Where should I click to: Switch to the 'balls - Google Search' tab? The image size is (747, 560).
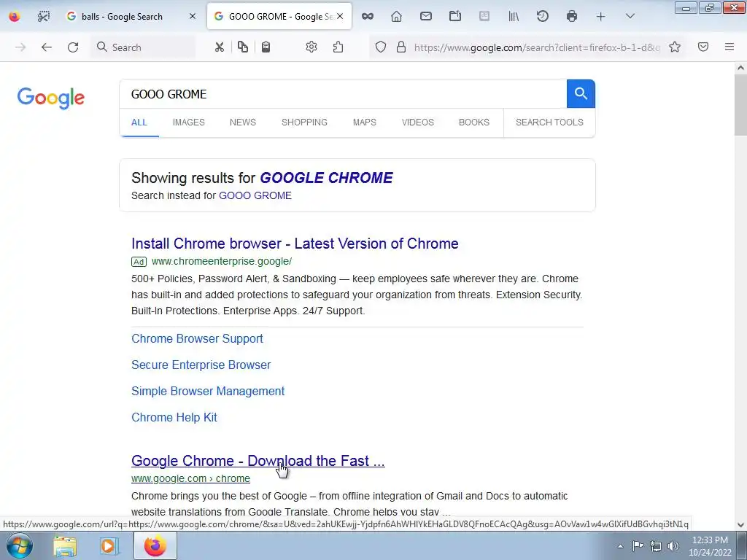[129, 17]
